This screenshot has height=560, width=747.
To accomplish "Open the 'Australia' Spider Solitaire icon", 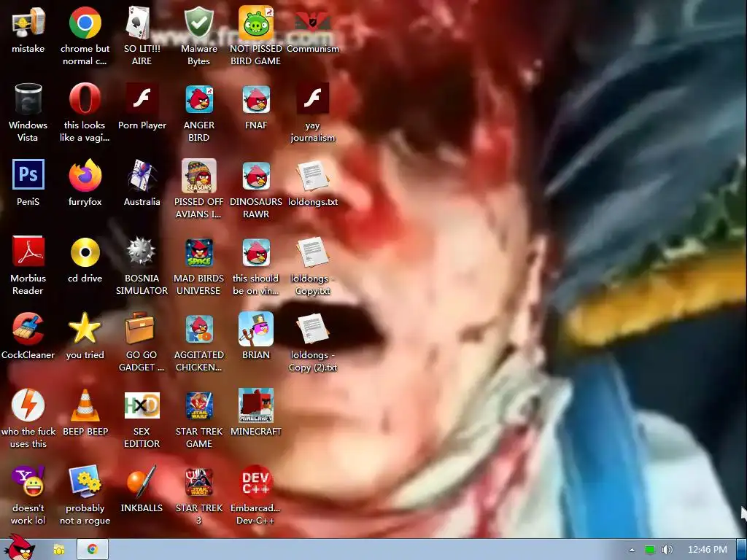I will tap(142, 175).
